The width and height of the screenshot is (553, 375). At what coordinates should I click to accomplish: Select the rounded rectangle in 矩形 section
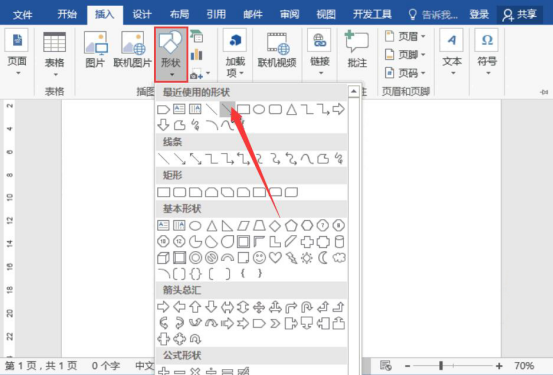point(180,192)
